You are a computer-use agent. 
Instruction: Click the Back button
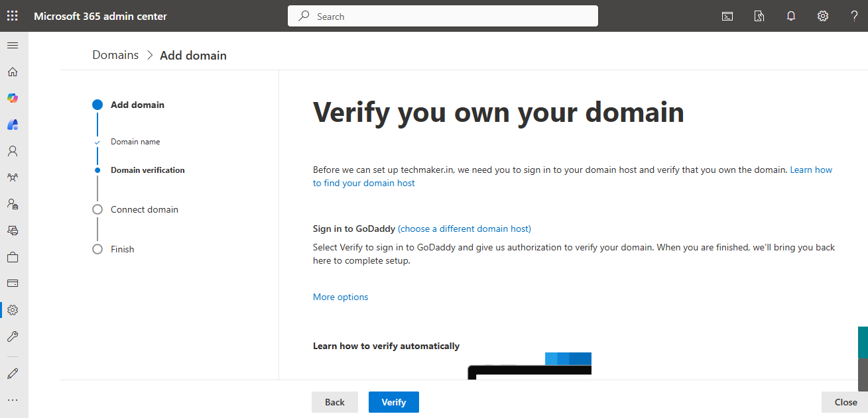tap(335, 402)
